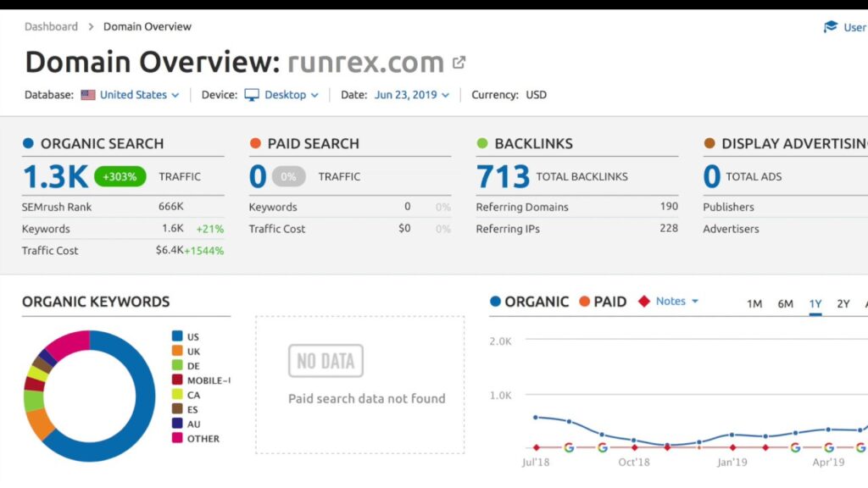Image resolution: width=868 pixels, height=488 pixels.
Task: Click the Domain Overview breadcrumb
Action: coord(147,26)
